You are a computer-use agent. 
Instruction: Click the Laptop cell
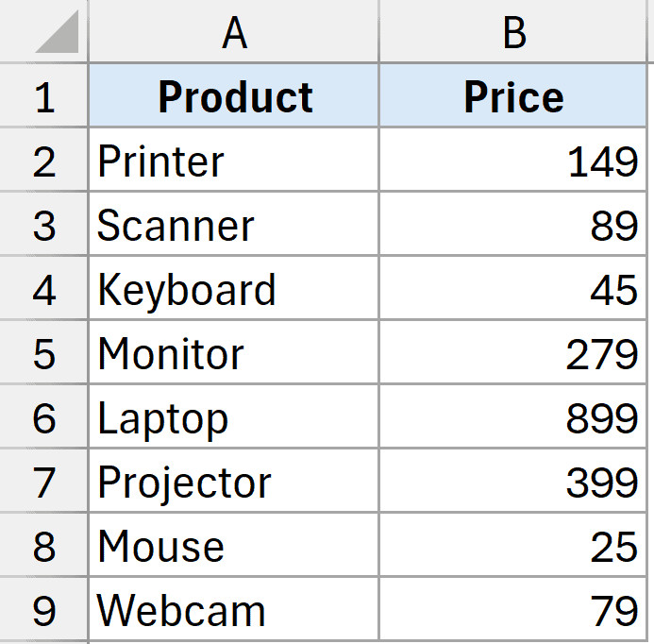234,418
